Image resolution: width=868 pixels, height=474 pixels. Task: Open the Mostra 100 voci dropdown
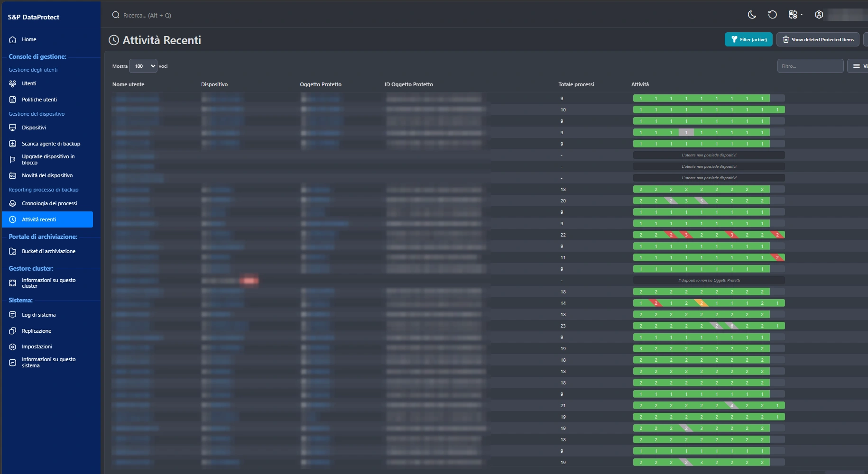(143, 66)
